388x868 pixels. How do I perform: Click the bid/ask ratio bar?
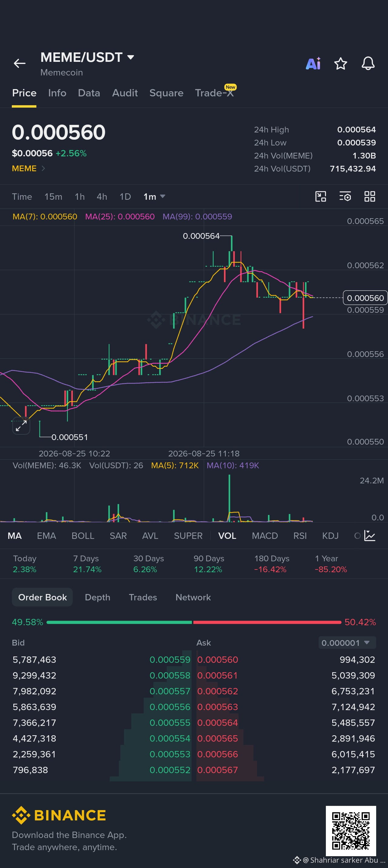tap(194, 622)
